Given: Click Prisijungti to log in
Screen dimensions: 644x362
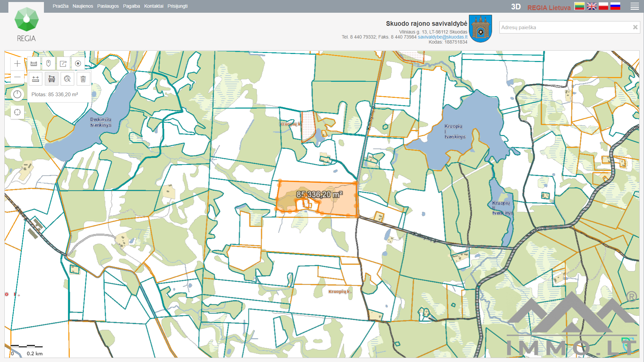Looking at the screenshot, I should (177, 6).
